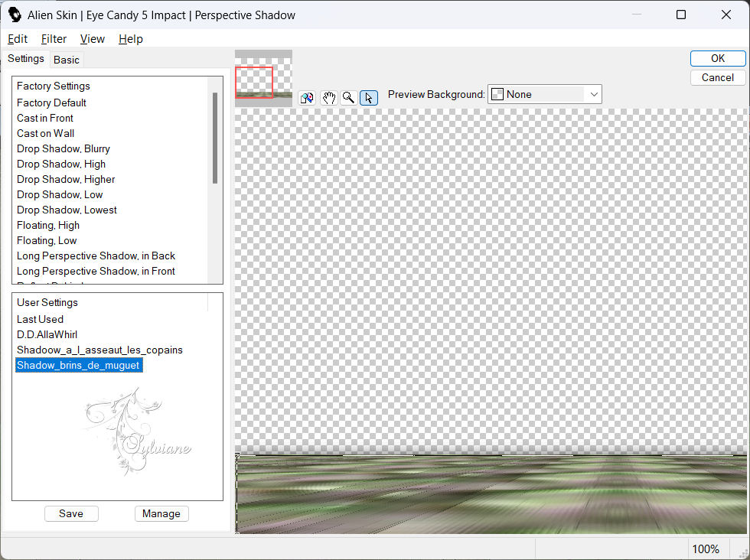Select the Factory Default preset
Screen dimensions: 750x560
[51, 103]
